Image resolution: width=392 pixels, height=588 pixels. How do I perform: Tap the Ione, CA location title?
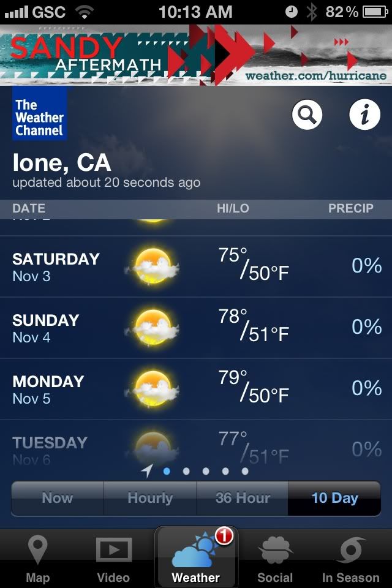click(x=61, y=163)
